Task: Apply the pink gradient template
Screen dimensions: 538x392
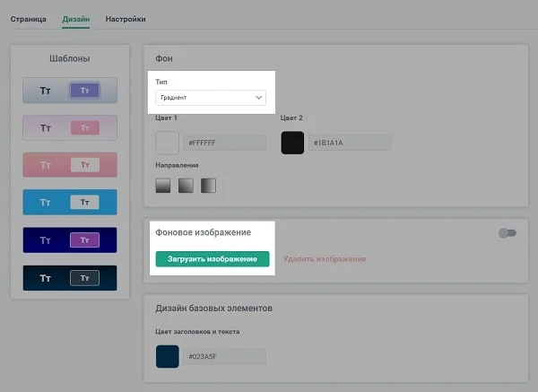Action: point(70,165)
